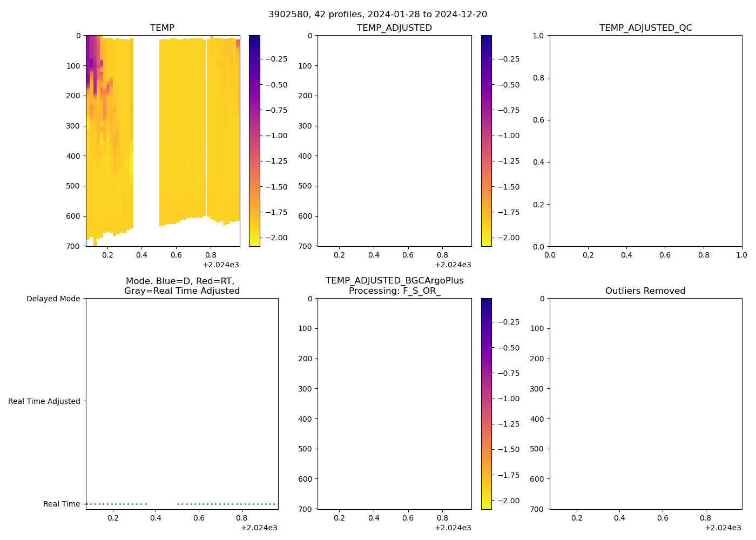Click the Outliers Removed plot title
Screen dimensions: 756x540
point(645,291)
